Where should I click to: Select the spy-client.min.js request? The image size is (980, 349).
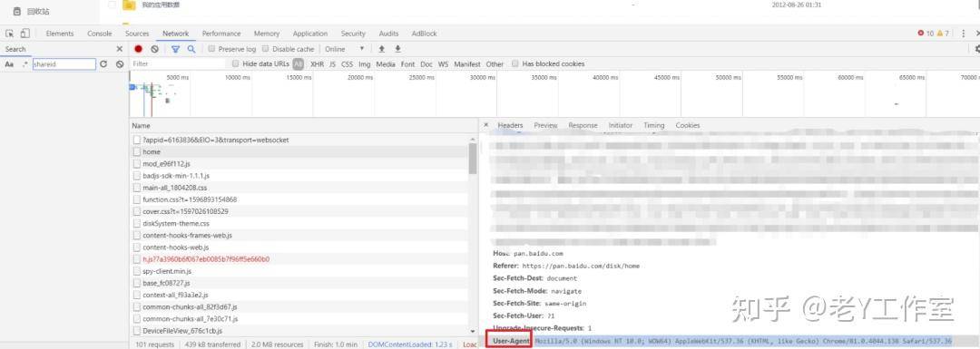pos(299,272)
